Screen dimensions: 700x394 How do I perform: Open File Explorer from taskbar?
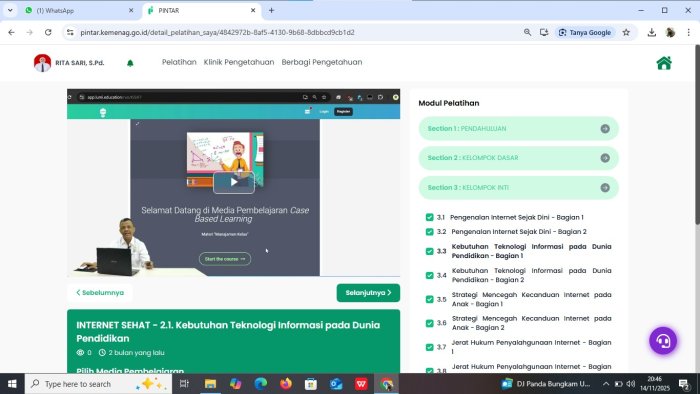click(x=210, y=384)
